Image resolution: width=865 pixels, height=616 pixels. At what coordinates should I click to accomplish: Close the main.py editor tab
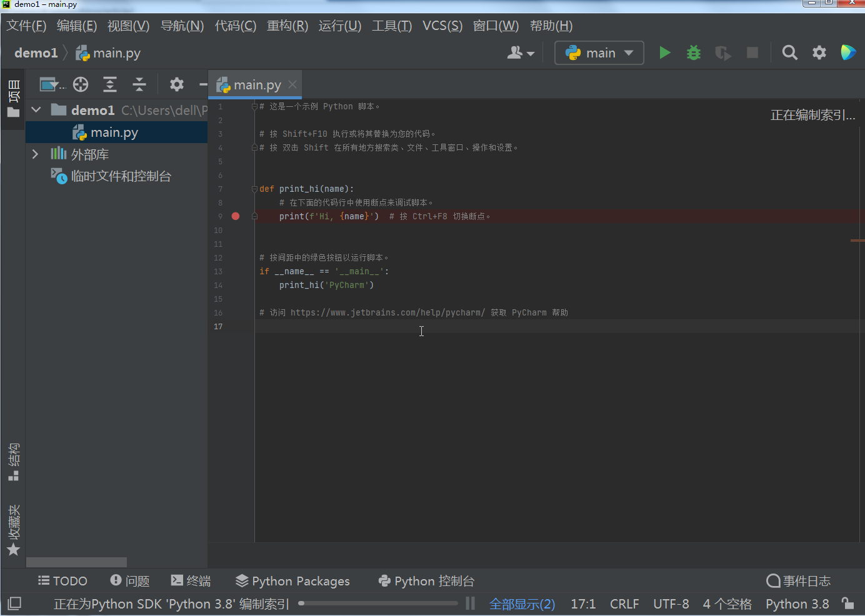point(292,84)
